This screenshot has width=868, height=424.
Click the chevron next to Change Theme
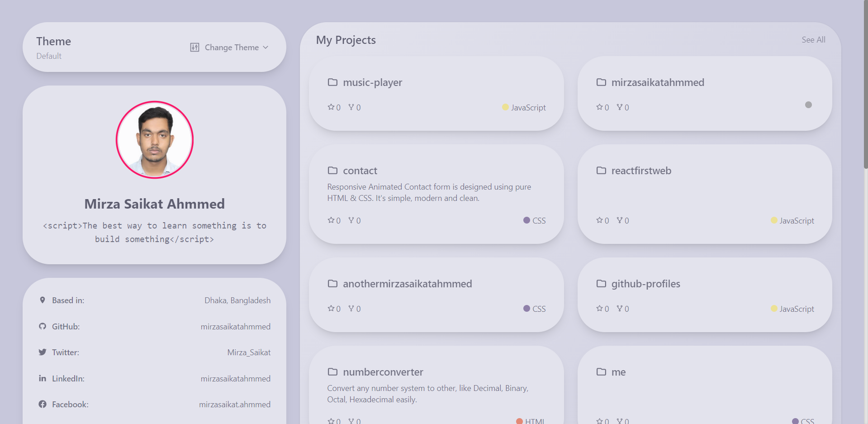tap(266, 47)
